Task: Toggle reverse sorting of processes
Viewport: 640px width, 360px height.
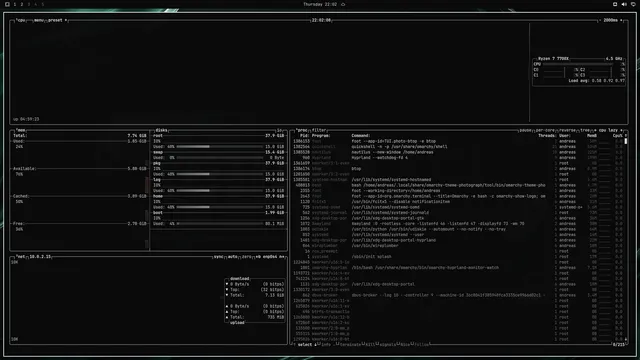Action: point(567,130)
